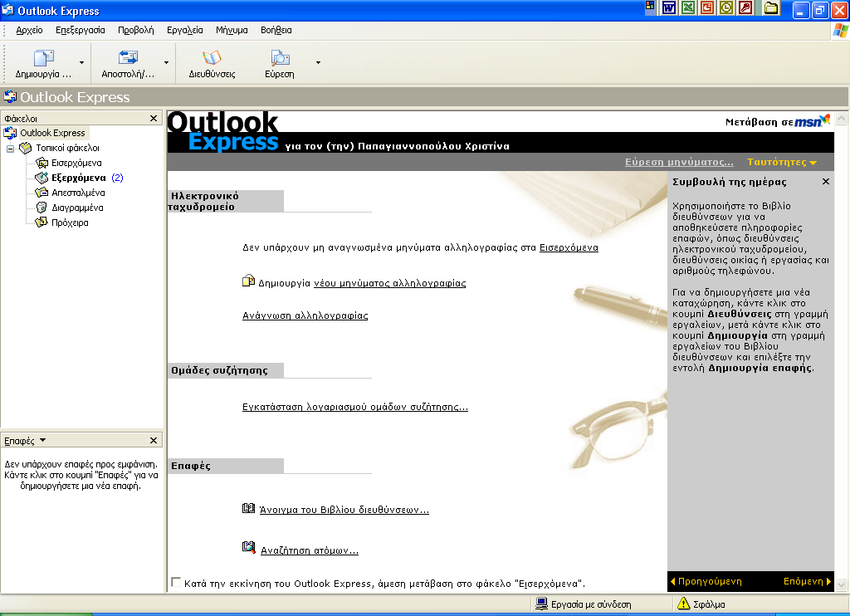Open the Εργαλεία menu
The width and height of the screenshot is (850, 616).
pos(185,31)
